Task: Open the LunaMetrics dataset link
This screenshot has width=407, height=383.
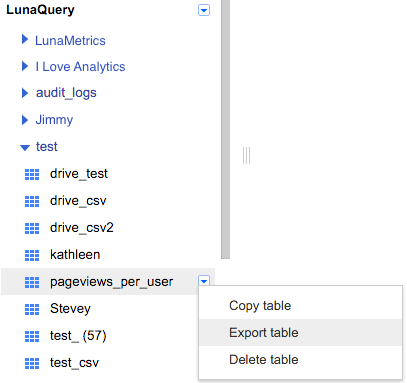Action: pos(70,41)
